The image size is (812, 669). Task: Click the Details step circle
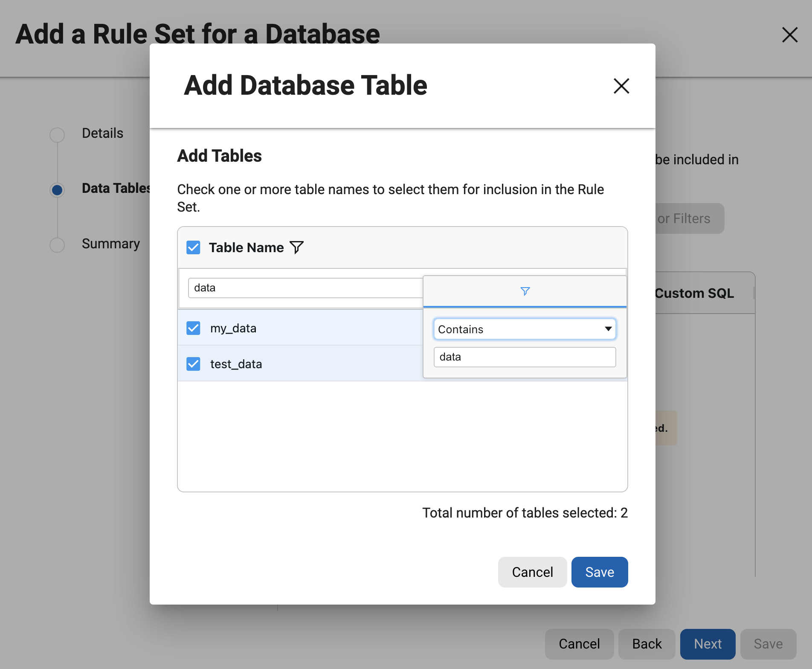pyautogui.click(x=57, y=134)
